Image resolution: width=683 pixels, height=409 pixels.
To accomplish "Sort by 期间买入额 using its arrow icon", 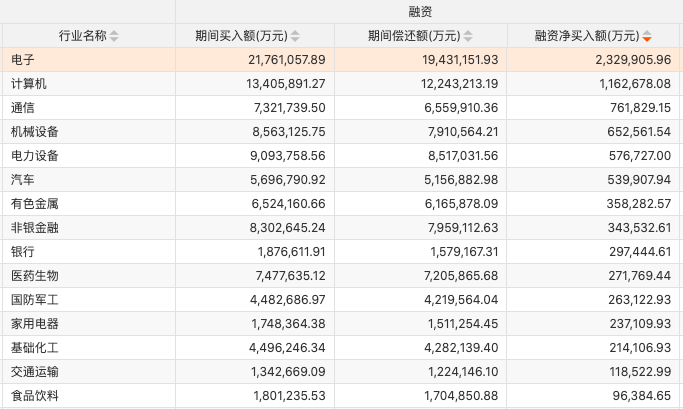I will tap(312, 36).
